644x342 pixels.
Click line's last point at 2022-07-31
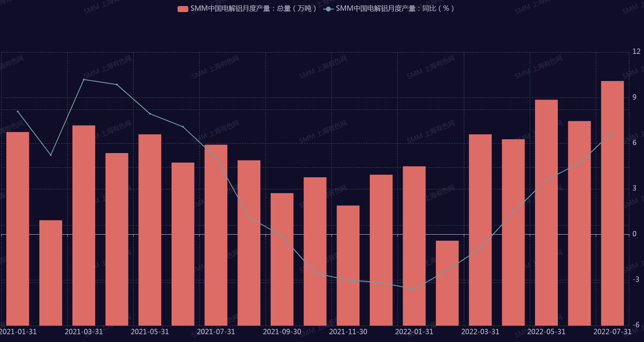613,132
